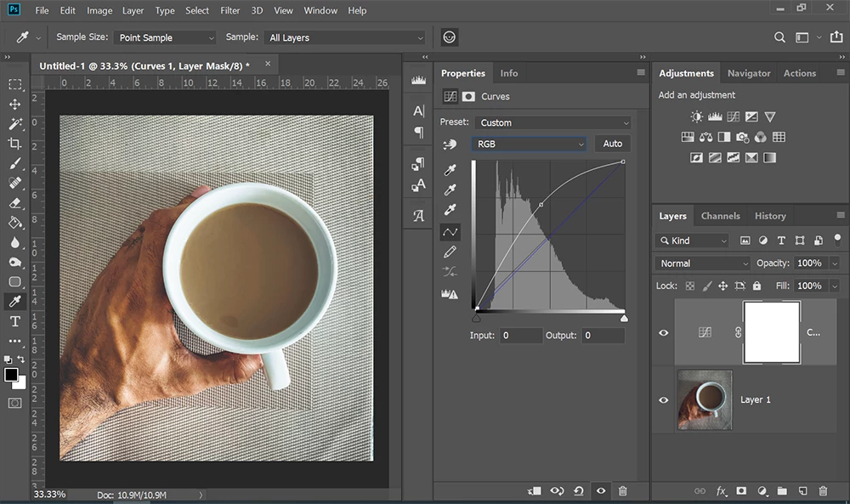Screen dimensions: 850x504
Task: Hide Layer 1 visibility eye
Action: (664, 400)
